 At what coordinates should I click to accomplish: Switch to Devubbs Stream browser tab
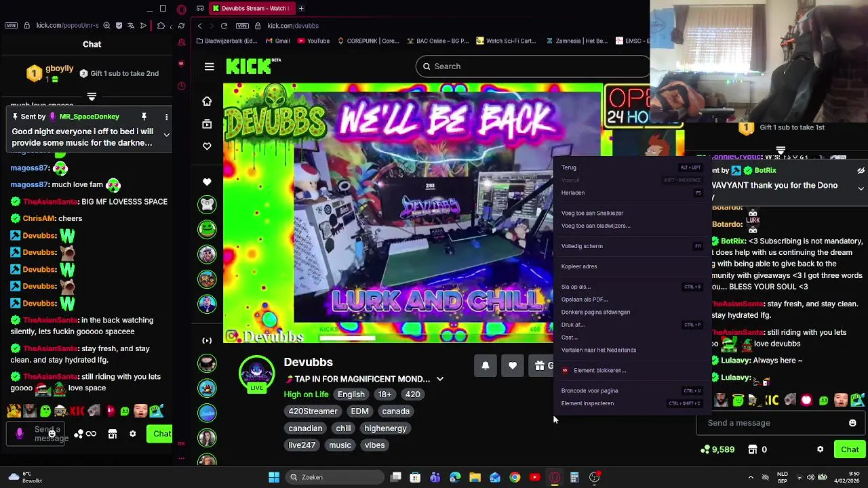[251, 8]
